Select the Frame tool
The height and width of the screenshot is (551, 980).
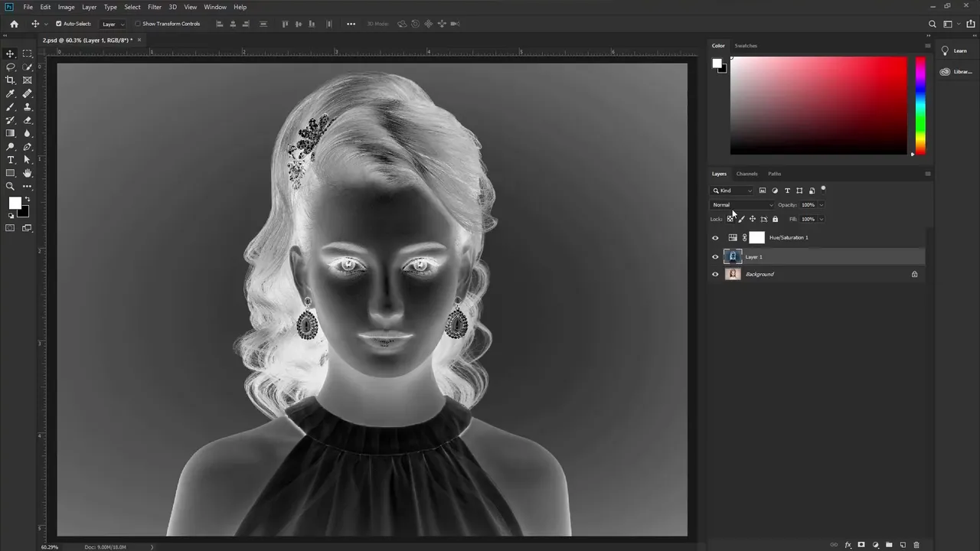(x=28, y=80)
